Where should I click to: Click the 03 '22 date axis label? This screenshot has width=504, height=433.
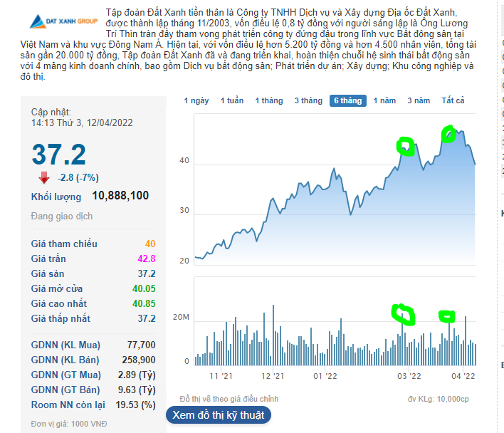coord(409,376)
